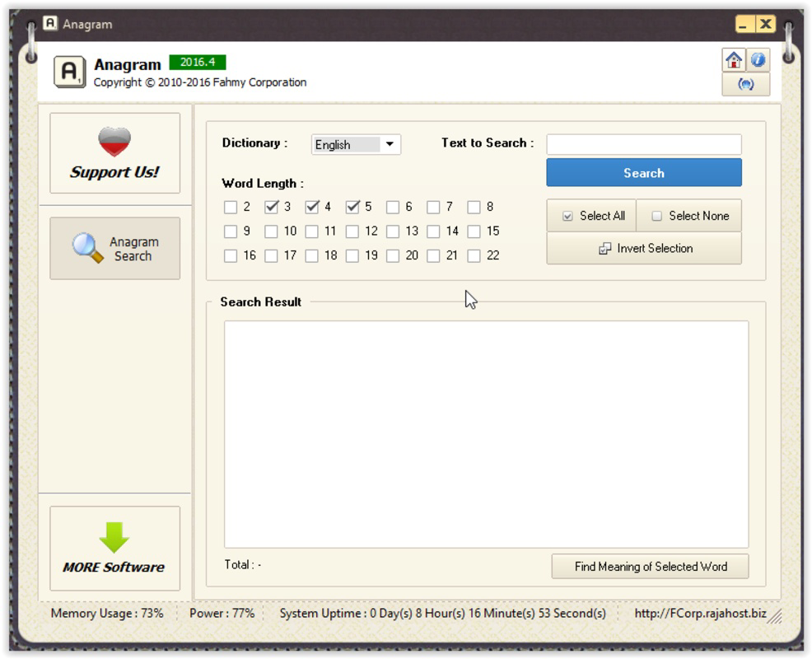The image size is (812, 659).
Task: Check word length 17
Action: point(272,256)
